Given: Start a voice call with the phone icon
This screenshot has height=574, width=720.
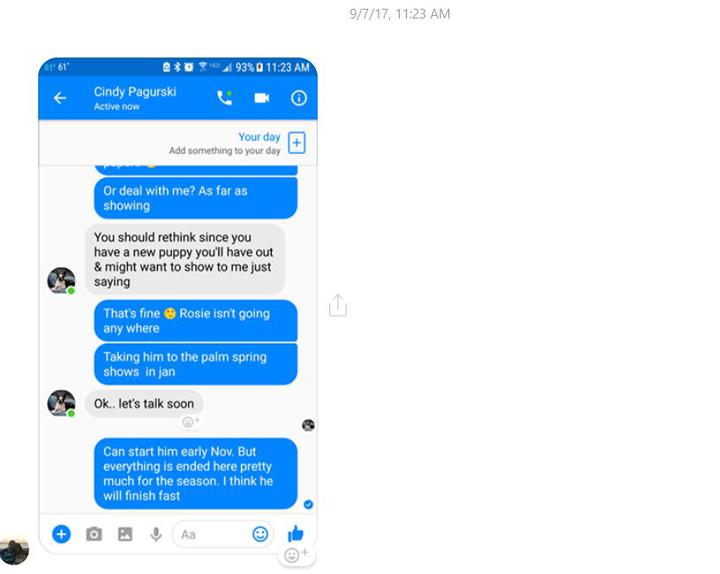Looking at the screenshot, I should [225, 98].
